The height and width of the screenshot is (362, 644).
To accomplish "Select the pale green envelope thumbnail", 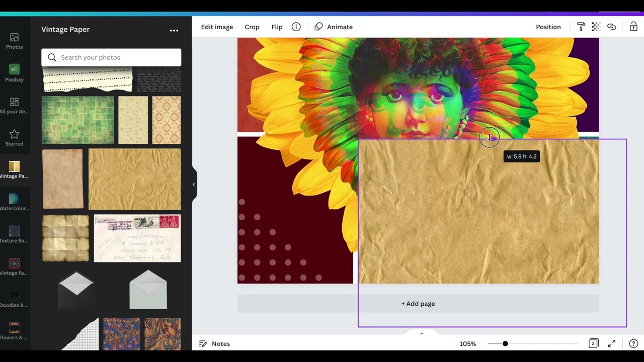I will (148, 290).
